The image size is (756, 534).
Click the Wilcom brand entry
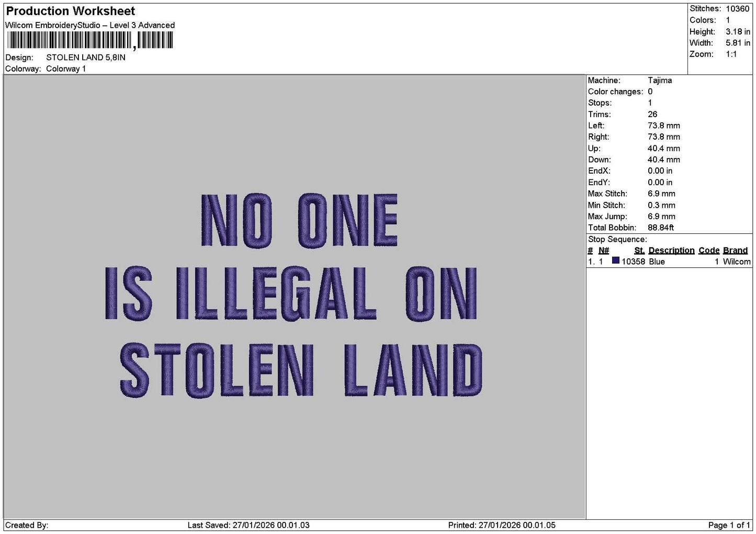[x=737, y=262]
